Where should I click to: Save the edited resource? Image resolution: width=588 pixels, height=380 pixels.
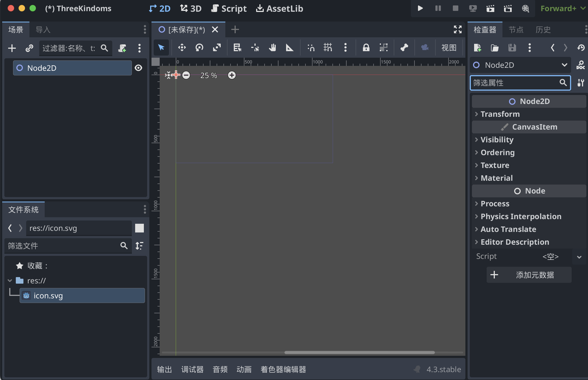point(512,48)
